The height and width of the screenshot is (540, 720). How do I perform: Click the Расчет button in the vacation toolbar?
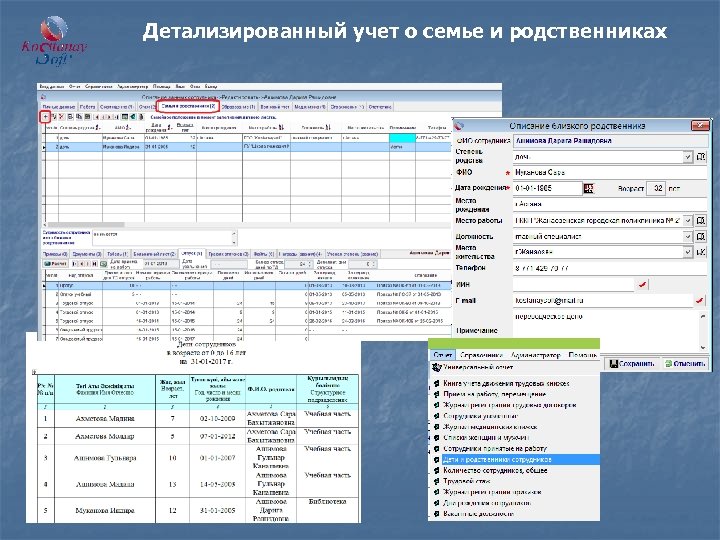coord(56,264)
